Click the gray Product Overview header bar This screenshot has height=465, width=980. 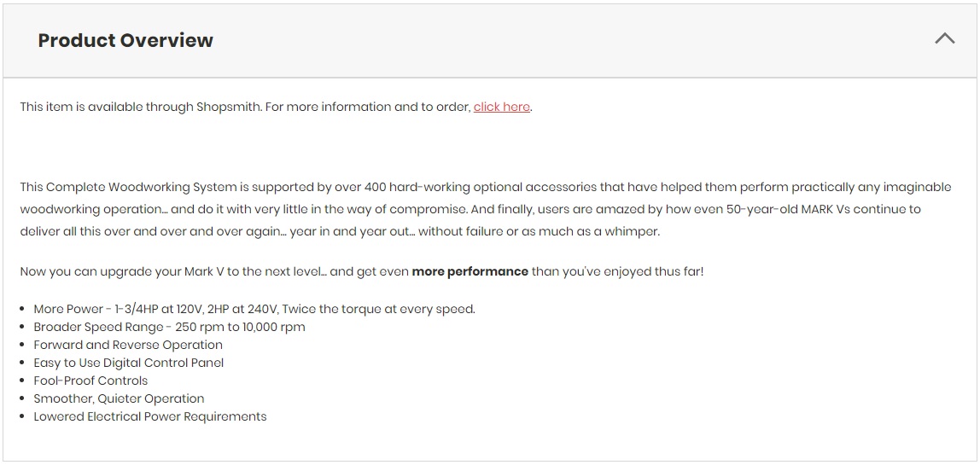click(490, 41)
